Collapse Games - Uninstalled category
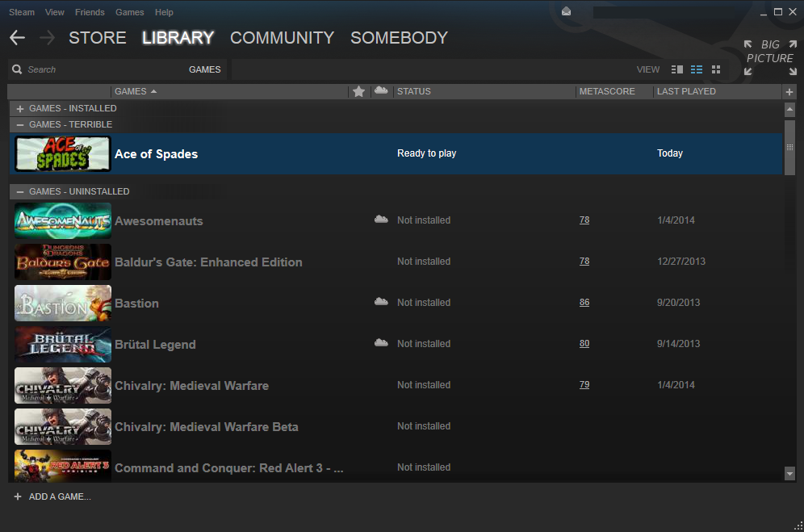 [x=20, y=192]
